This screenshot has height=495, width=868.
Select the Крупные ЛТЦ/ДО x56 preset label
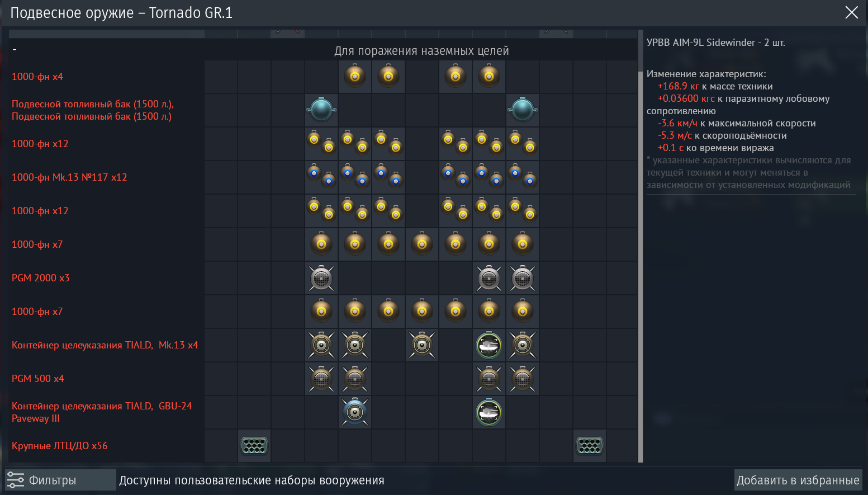tap(60, 446)
